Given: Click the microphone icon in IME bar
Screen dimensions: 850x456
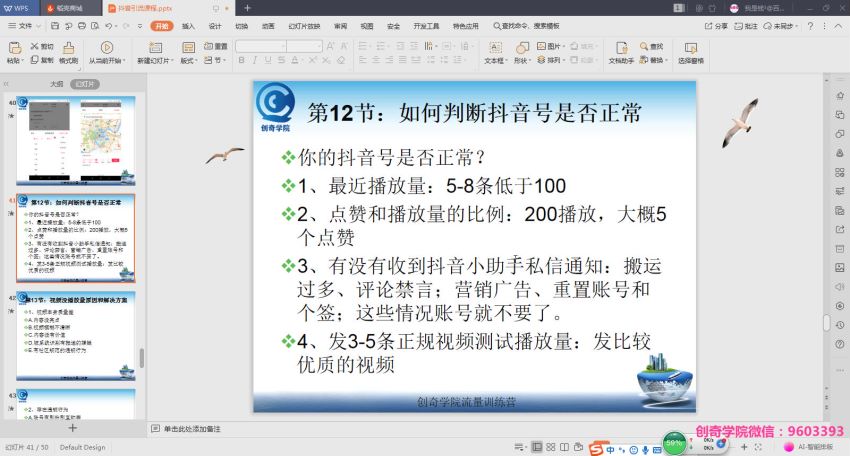Looking at the screenshot, I should point(645,450).
